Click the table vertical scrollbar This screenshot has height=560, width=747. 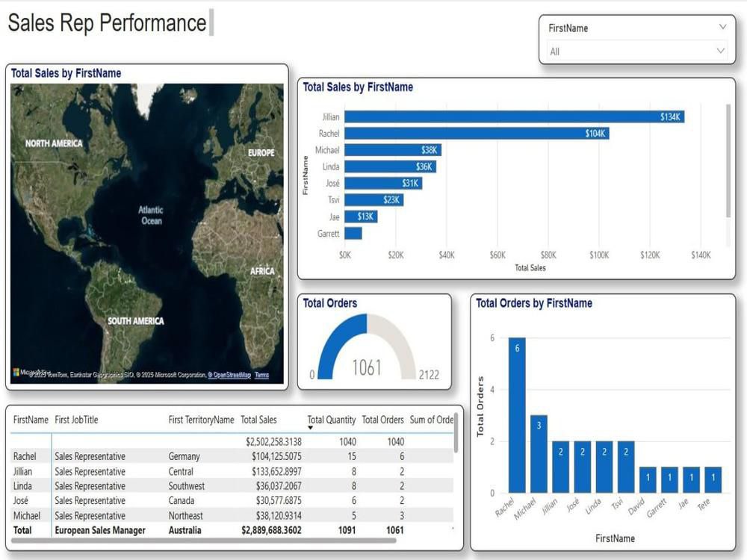pyautogui.click(x=456, y=432)
